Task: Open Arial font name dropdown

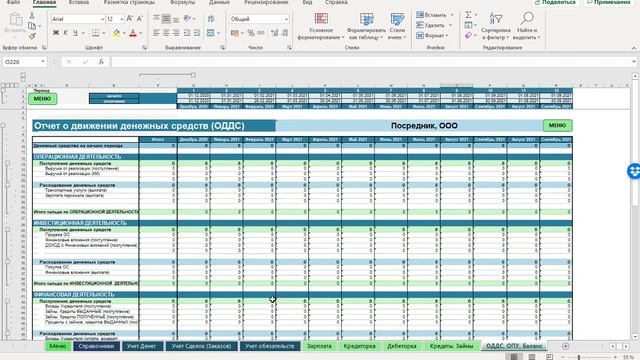Action: [102, 19]
